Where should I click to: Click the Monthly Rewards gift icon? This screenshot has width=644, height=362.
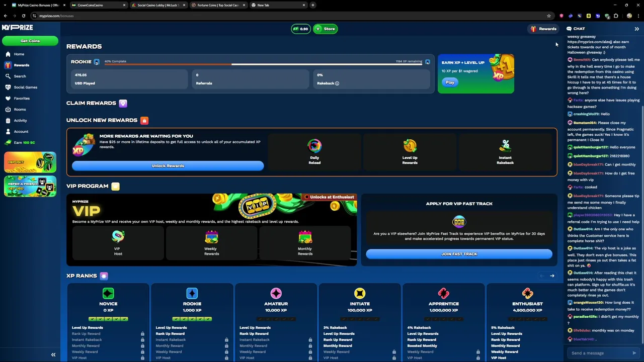coord(305,236)
